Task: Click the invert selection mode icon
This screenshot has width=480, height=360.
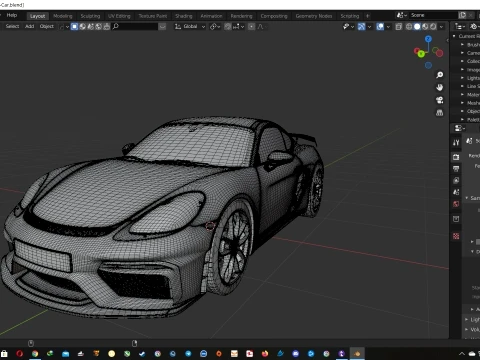Action: (x=98, y=26)
